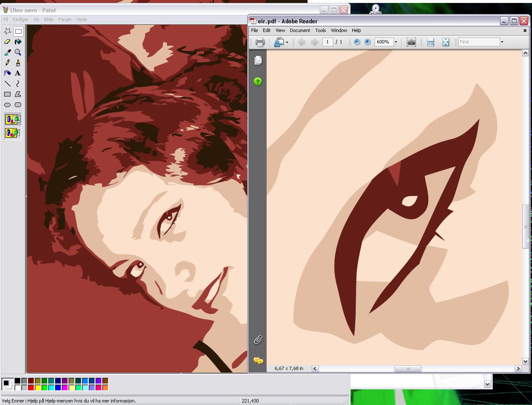Enable the opaque selection option

click(13, 120)
